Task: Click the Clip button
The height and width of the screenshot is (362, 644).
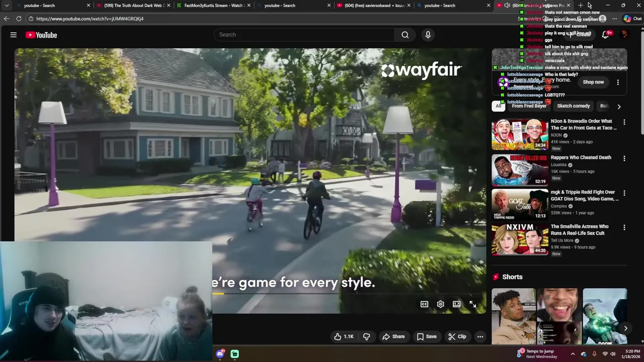Action: pyautogui.click(x=457, y=336)
